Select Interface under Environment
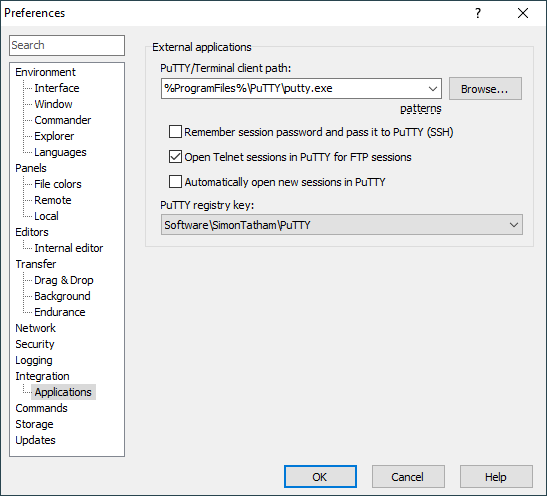Image resolution: width=547 pixels, height=496 pixels. click(57, 88)
